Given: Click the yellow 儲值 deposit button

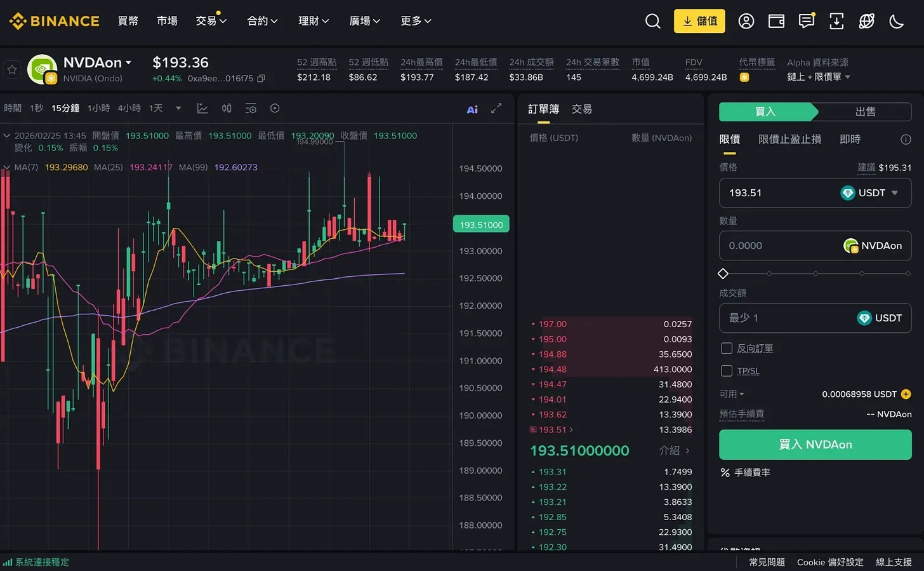Looking at the screenshot, I should click(699, 21).
